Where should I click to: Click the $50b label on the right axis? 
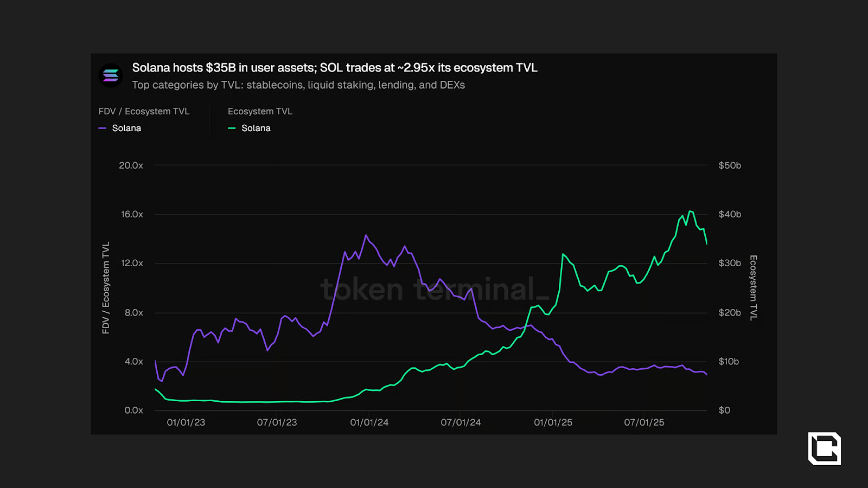(730, 165)
